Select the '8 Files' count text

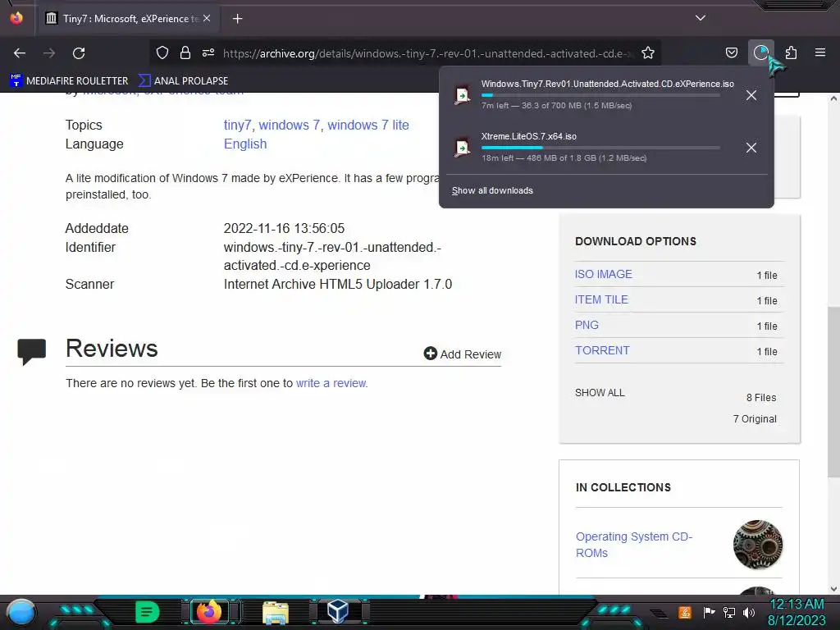[761, 398]
